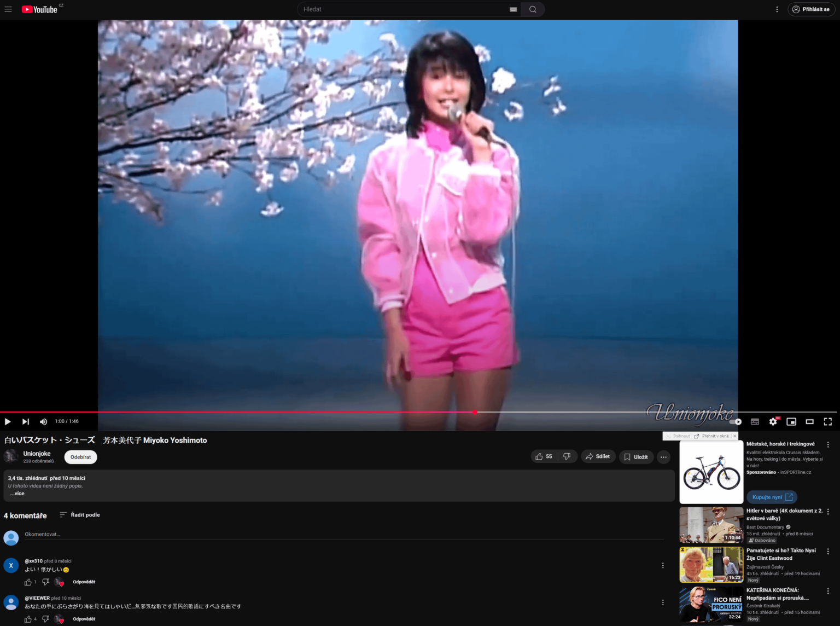Open the electric bike ad thumbnail
Screen dimensions: 840x626
pyautogui.click(x=711, y=472)
